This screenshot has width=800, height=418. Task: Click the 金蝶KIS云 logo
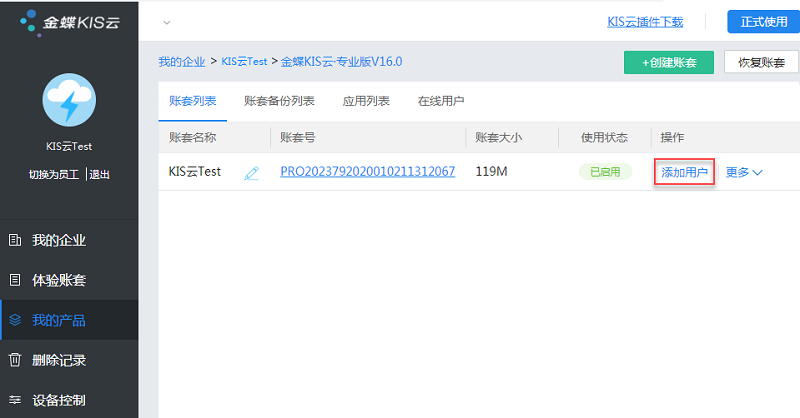pyautogui.click(x=69, y=21)
